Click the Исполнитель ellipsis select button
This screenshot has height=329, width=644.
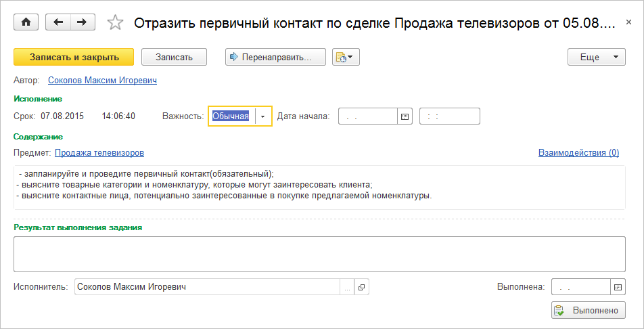[348, 287]
